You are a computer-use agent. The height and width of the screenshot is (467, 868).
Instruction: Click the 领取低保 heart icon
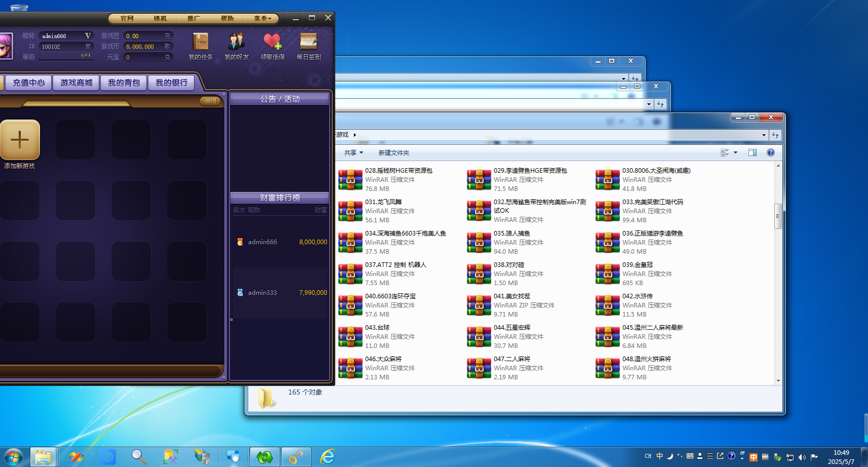click(272, 42)
